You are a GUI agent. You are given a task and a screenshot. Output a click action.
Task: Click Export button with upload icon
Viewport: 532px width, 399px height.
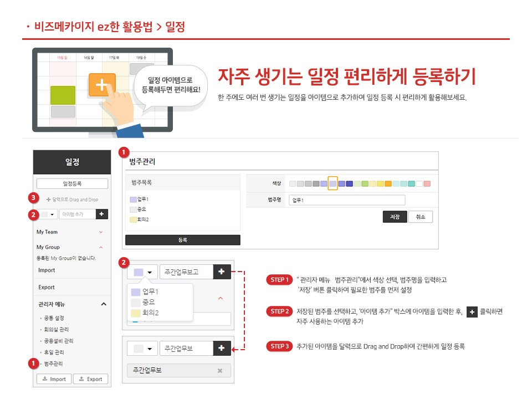[90, 379]
